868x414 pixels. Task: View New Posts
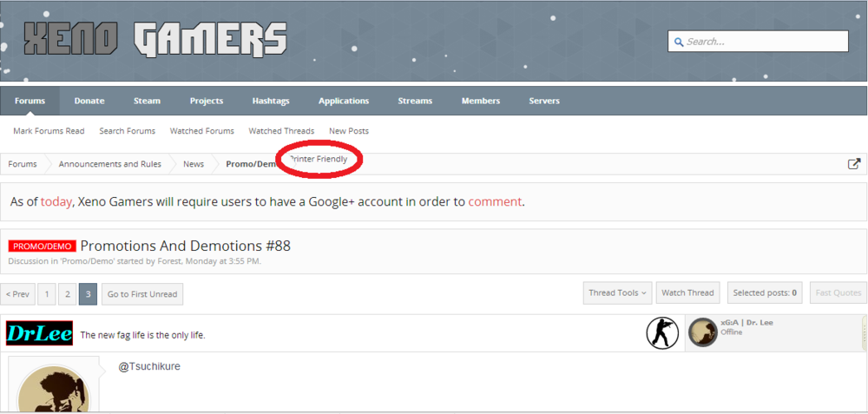click(x=349, y=131)
